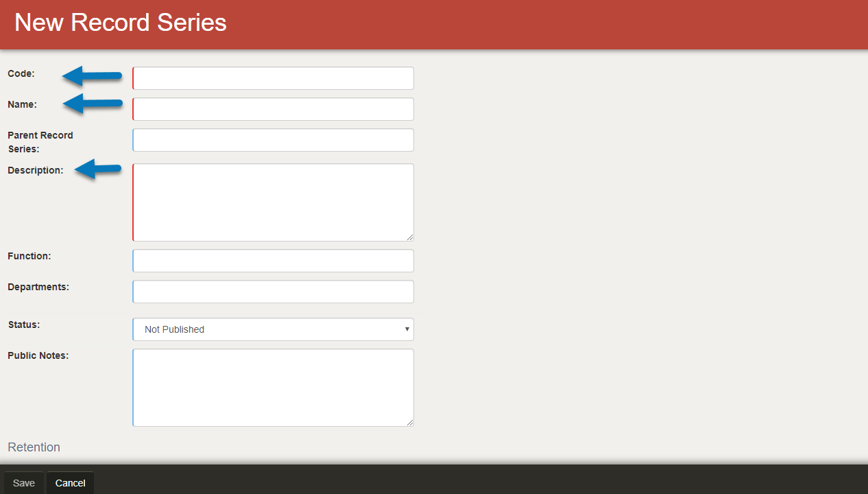Viewport: 868px width, 494px height.
Task: Click inside the Public Notes text area
Action: 273,388
